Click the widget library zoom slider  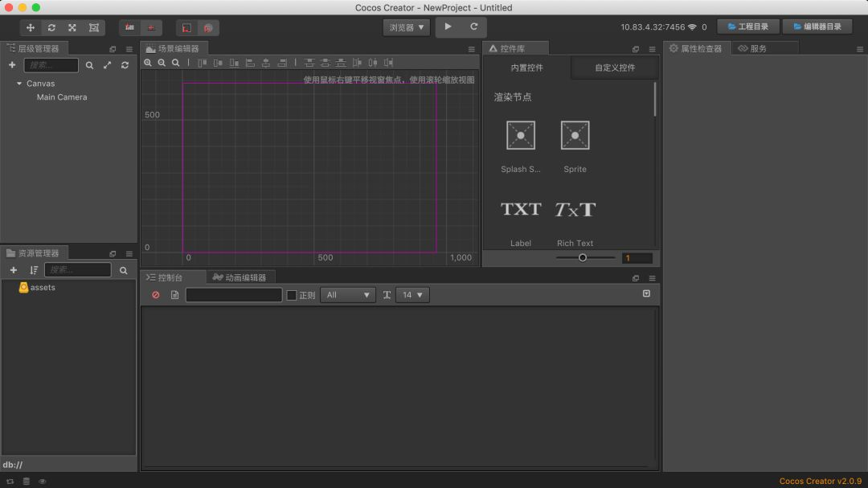click(x=583, y=258)
